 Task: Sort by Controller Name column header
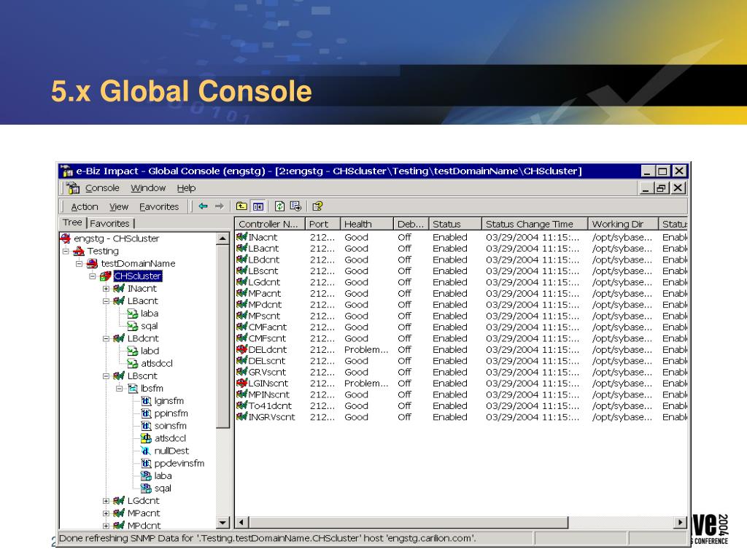270,224
